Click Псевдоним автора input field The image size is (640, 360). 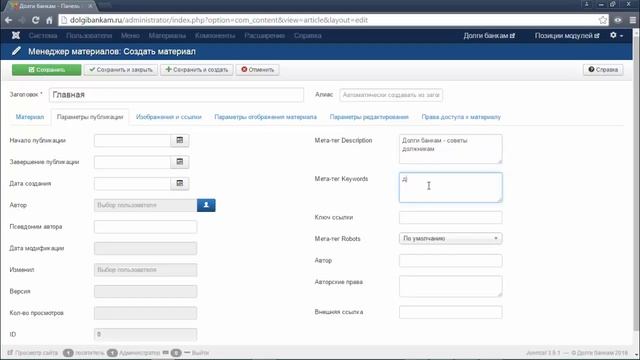145,227
